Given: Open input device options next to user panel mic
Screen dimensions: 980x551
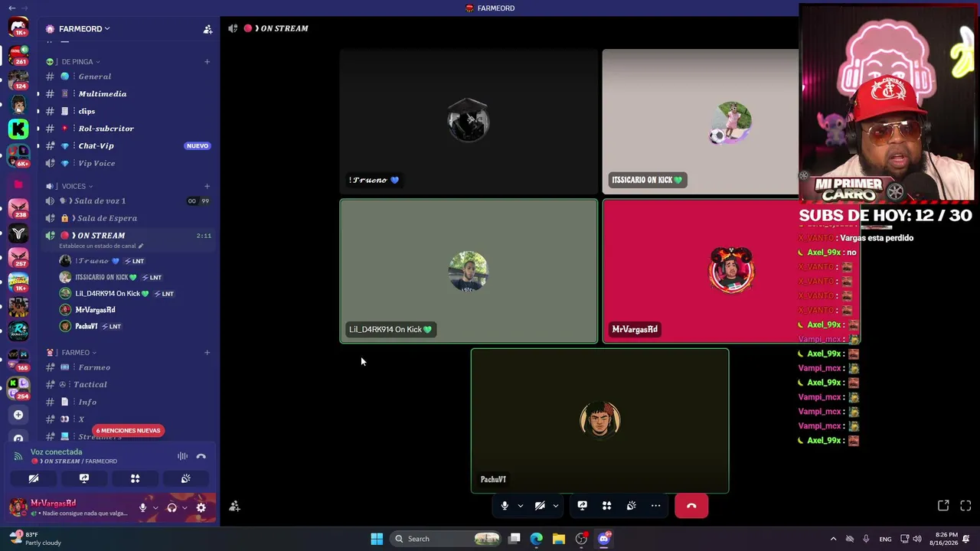Looking at the screenshot, I should pos(155,508).
